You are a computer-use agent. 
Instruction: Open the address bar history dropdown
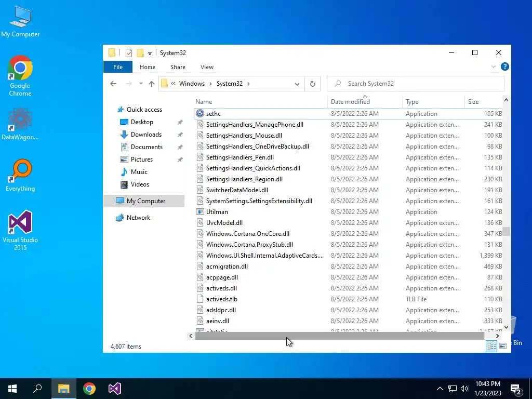pyautogui.click(x=297, y=84)
